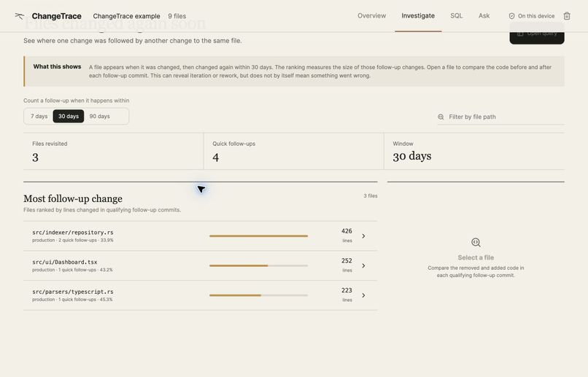Viewport: 588px width, 377px height.
Task: Click the Files revisited value 3
Action: click(35, 158)
